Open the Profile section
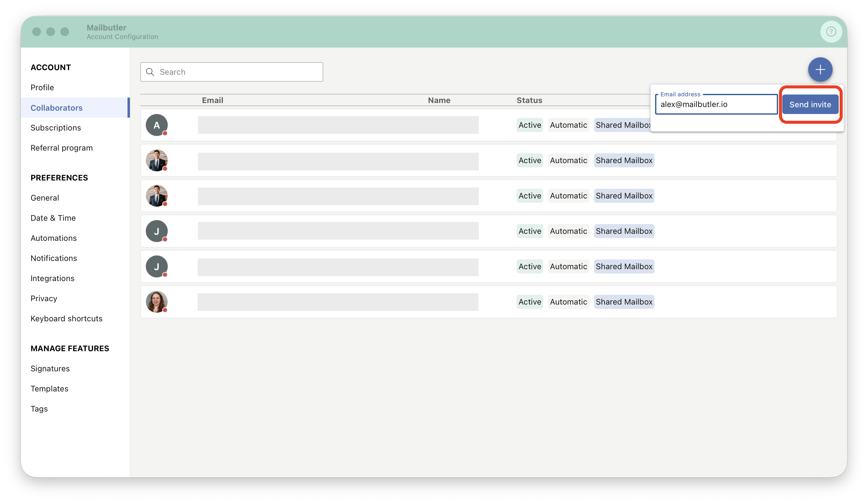This screenshot has width=868, height=503. 42,87
